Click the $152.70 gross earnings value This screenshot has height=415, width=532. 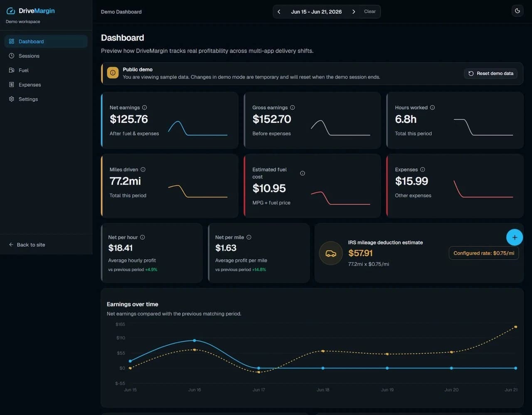[272, 119]
